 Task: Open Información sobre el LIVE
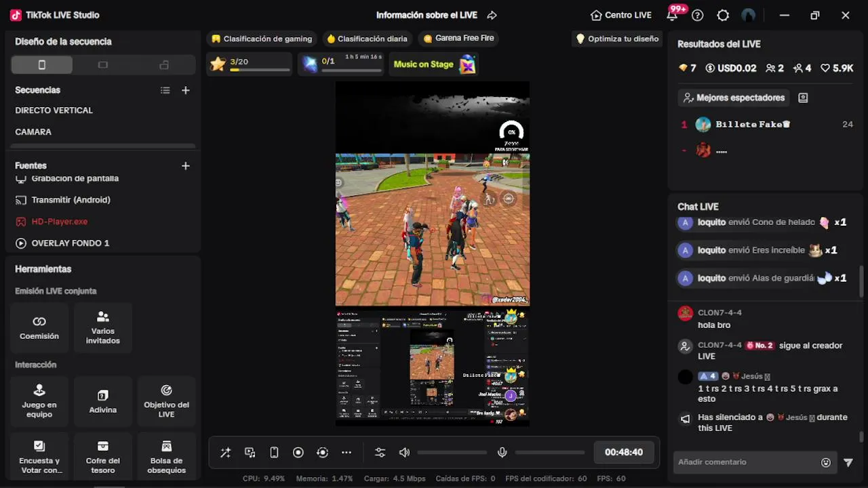coord(427,15)
